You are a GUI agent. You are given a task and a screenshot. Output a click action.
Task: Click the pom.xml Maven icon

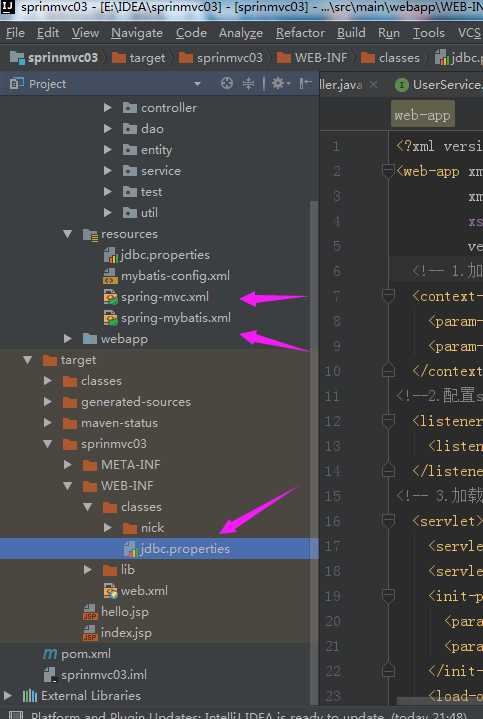[50, 654]
